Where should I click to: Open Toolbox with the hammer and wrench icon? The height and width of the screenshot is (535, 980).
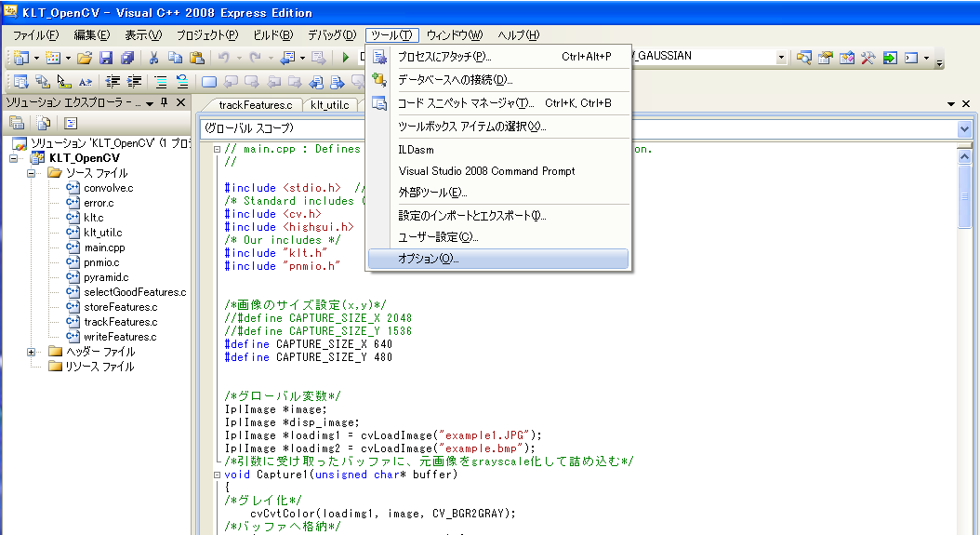tap(868, 58)
